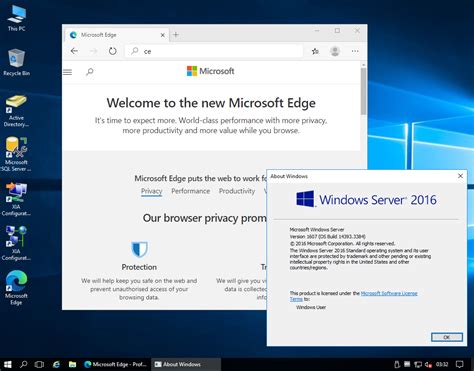Click the search magnifier on Microsoft page
The height and width of the screenshot is (371, 474).
90,71
